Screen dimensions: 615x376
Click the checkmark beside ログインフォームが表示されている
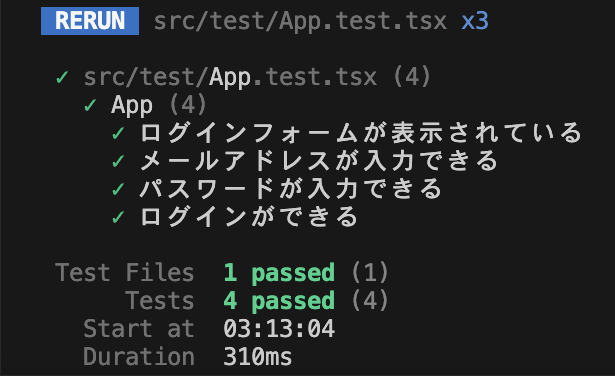(118, 133)
